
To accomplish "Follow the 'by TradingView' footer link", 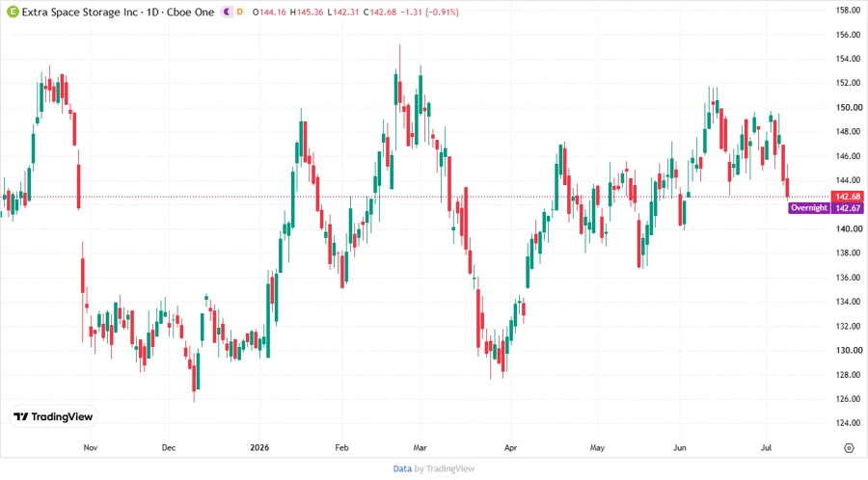I will [x=445, y=468].
